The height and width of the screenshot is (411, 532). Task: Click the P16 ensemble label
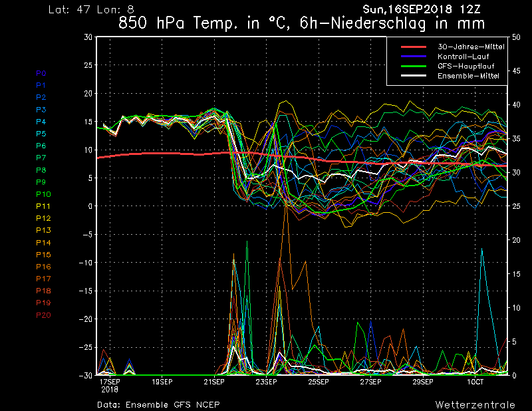(43, 267)
